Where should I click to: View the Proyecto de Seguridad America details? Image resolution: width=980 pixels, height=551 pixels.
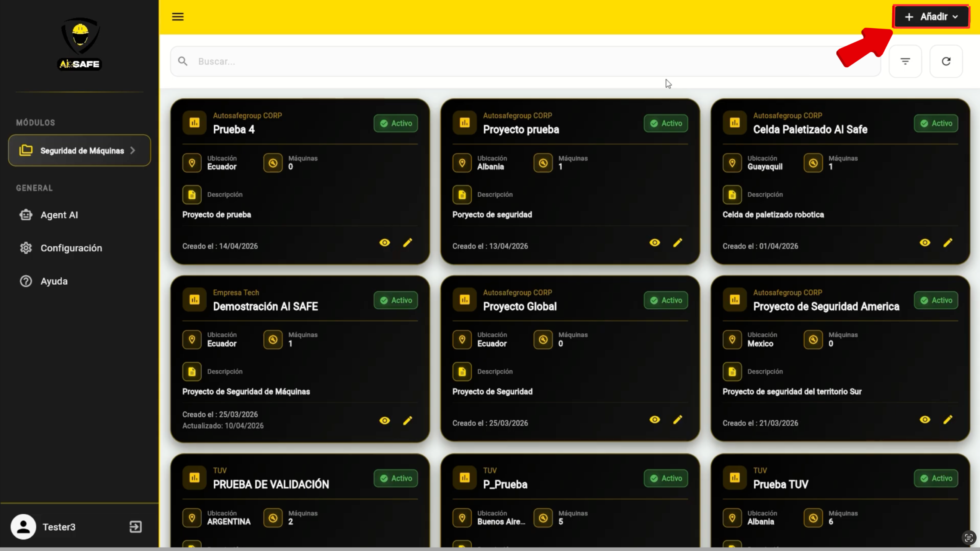coord(925,419)
